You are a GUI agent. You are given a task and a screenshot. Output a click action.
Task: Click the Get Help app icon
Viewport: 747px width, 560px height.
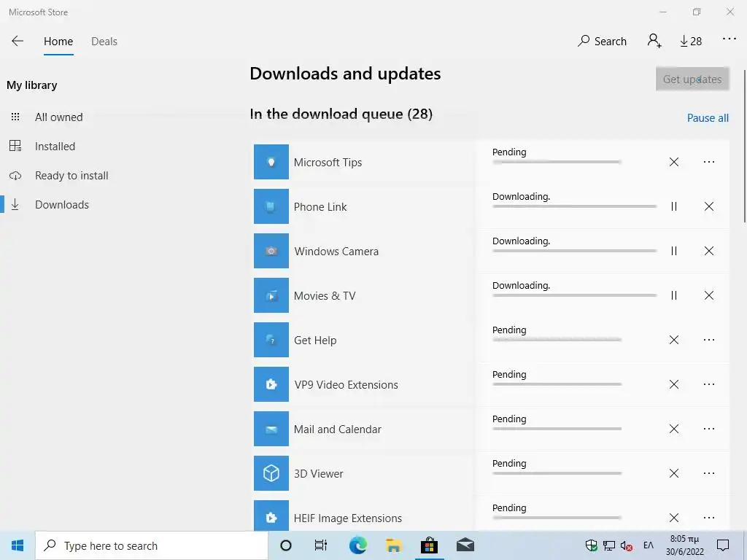coord(271,340)
